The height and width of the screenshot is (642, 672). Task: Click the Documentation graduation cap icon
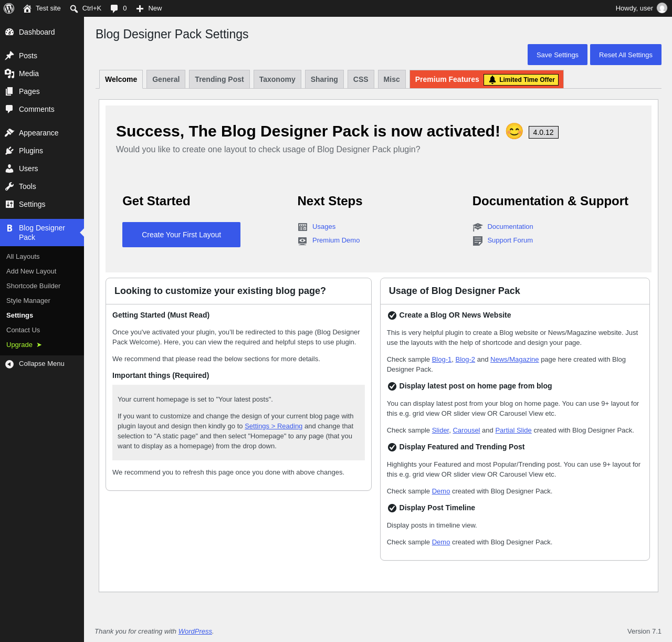tap(477, 227)
